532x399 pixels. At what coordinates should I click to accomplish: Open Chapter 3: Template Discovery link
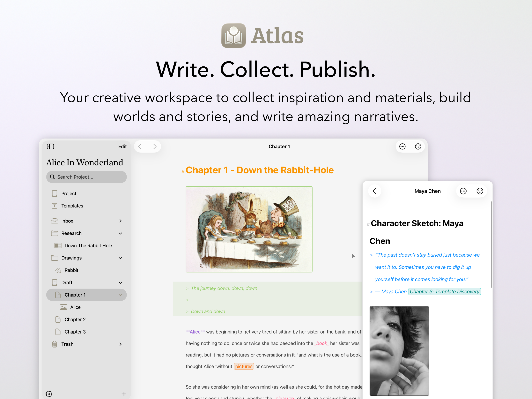444,291
